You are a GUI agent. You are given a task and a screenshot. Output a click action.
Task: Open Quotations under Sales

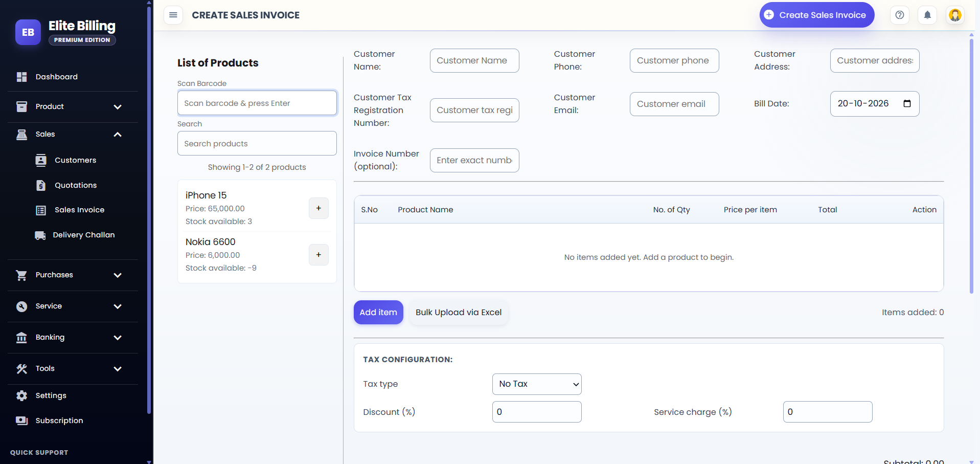pos(76,185)
